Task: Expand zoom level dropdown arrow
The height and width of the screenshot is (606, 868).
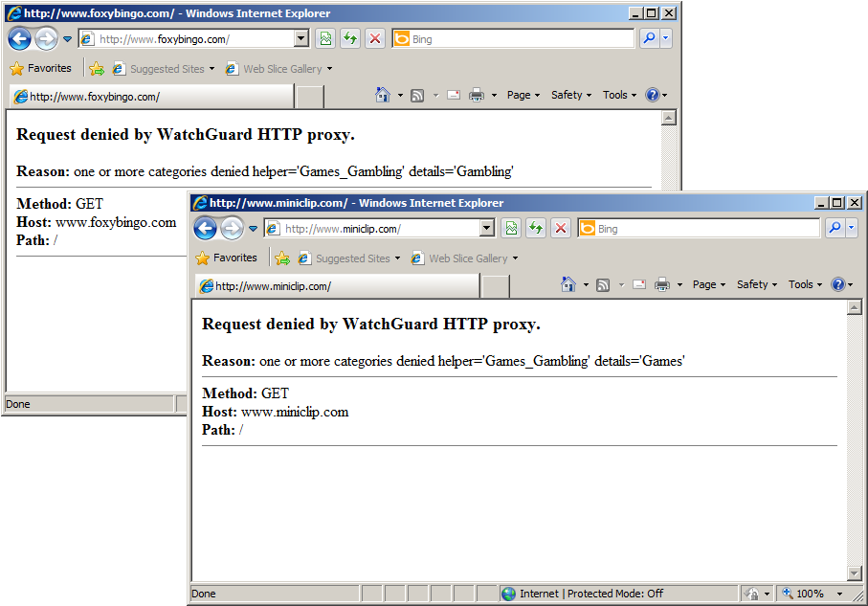Action: [x=839, y=594]
